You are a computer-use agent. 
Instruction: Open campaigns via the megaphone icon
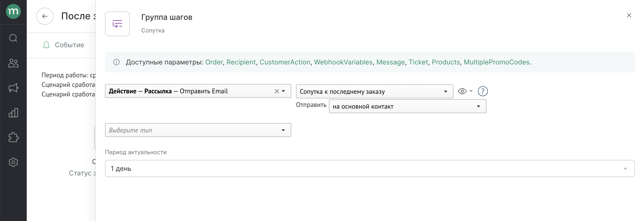pos(13,88)
